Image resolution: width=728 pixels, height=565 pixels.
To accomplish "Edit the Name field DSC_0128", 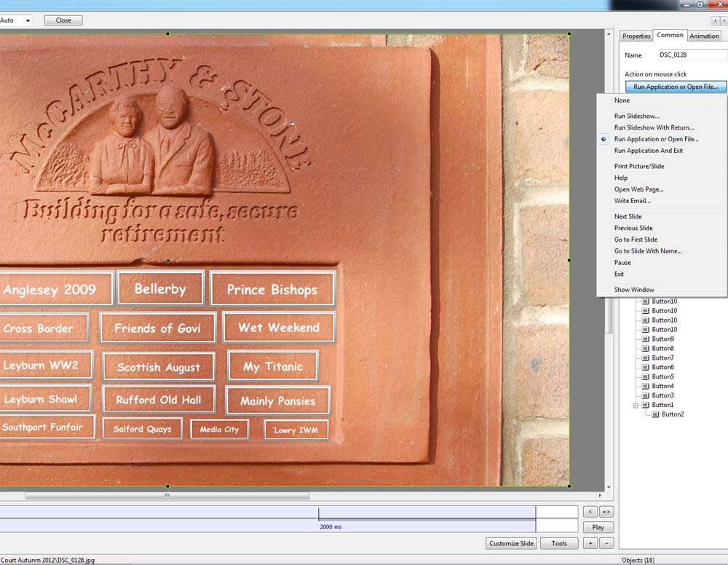I will click(x=693, y=55).
